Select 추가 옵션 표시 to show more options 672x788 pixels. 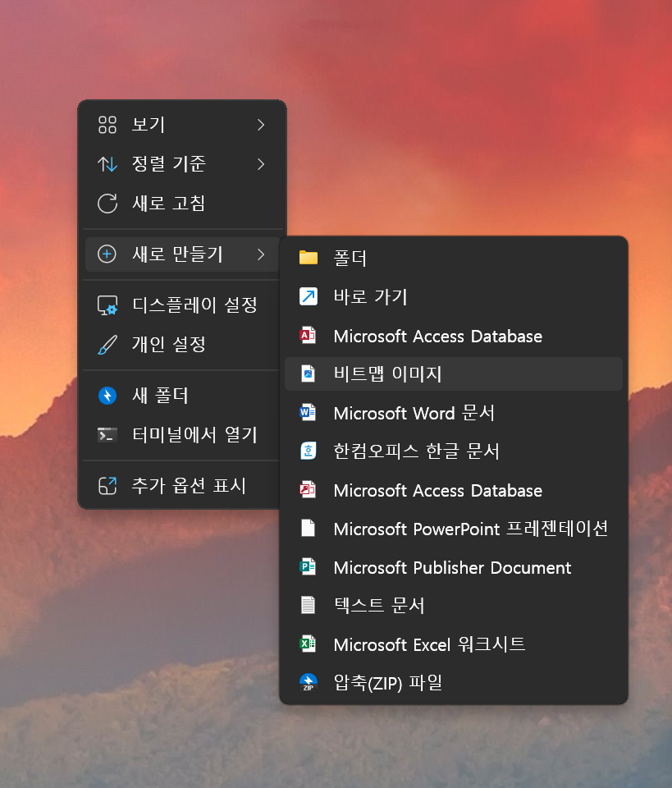pyautogui.click(x=182, y=486)
